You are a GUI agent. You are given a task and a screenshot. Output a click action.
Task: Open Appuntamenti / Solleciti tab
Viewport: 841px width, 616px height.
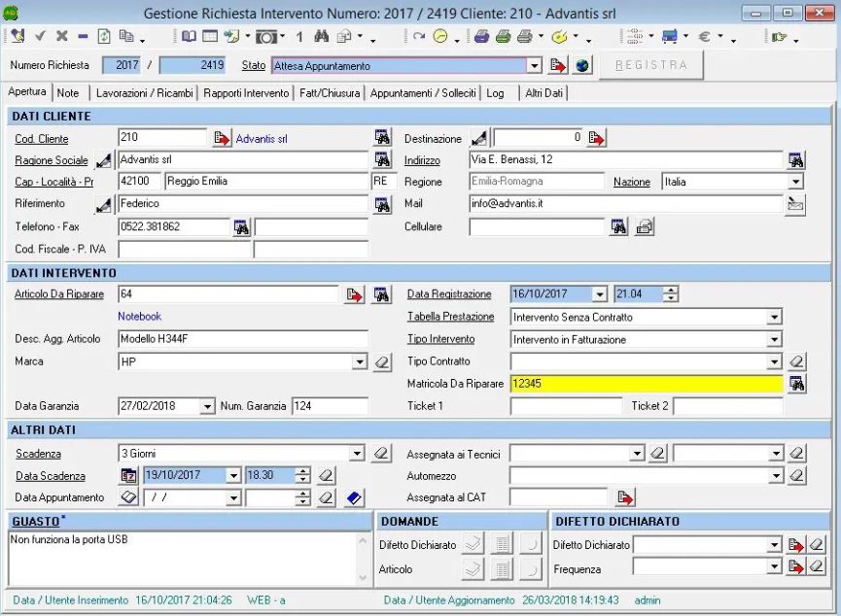click(423, 93)
